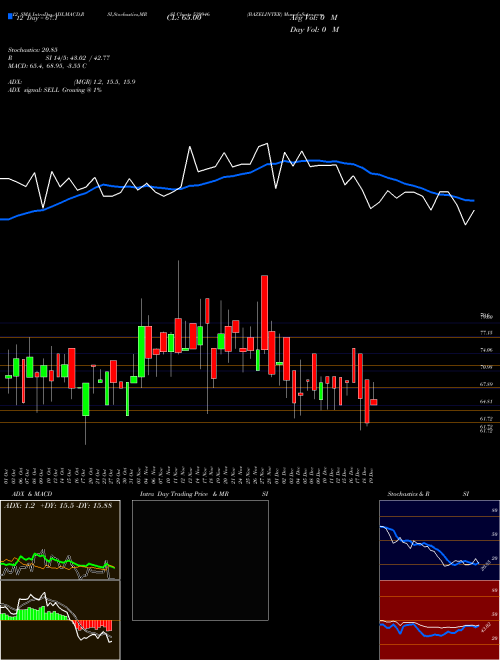Open the blue Stochastics chart thumbnail
Screen dimensions: 500x660
click(x=439, y=540)
